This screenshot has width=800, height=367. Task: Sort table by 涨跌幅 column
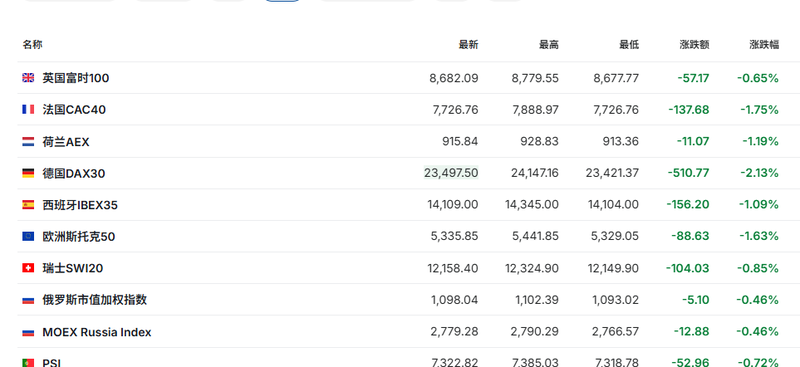click(764, 45)
